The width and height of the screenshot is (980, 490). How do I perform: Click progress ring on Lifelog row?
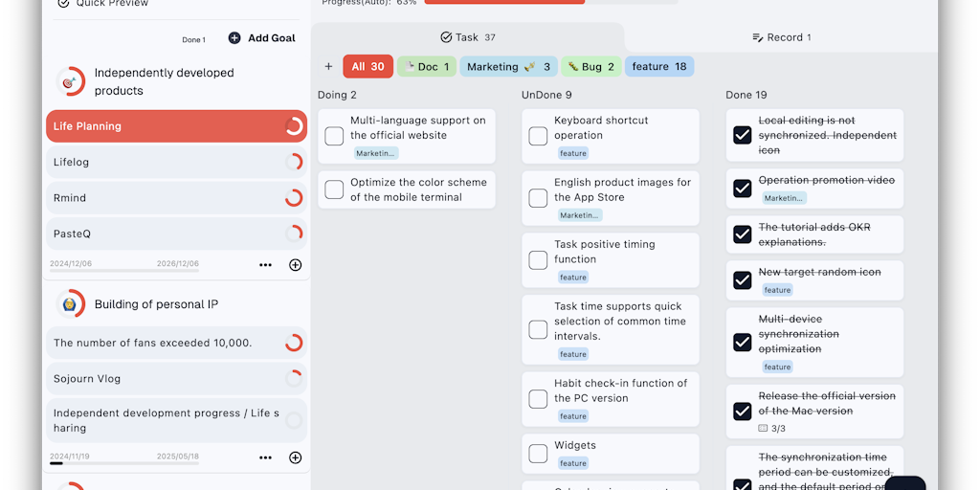(294, 163)
